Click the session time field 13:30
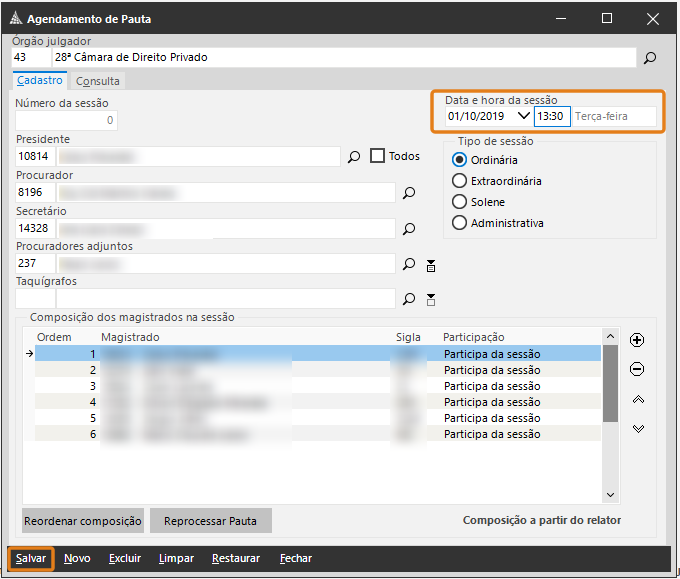Image resolution: width=680 pixels, height=579 pixels. click(551, 116)
